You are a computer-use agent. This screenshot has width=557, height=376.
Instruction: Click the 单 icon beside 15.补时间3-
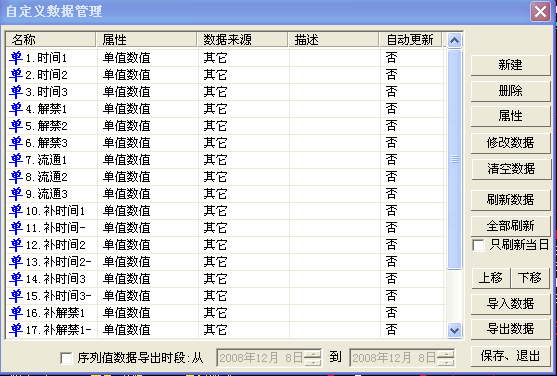[x=16, y=296]
